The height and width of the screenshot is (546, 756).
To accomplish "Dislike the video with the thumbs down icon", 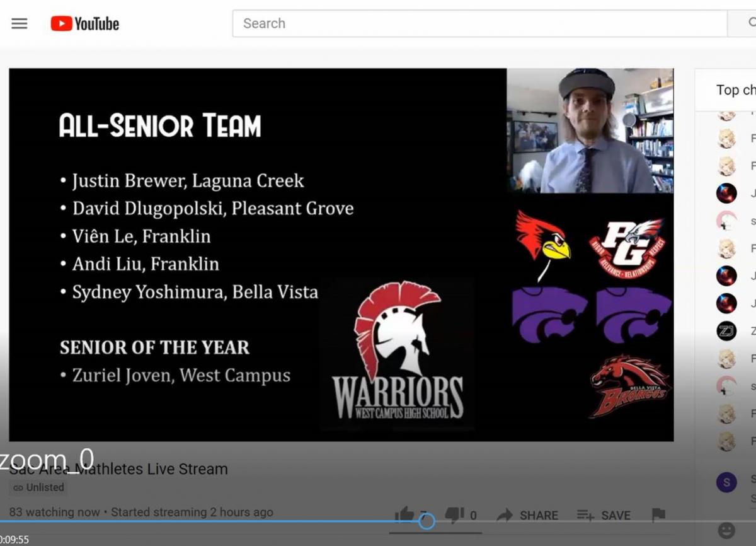I will click(454, 515).
